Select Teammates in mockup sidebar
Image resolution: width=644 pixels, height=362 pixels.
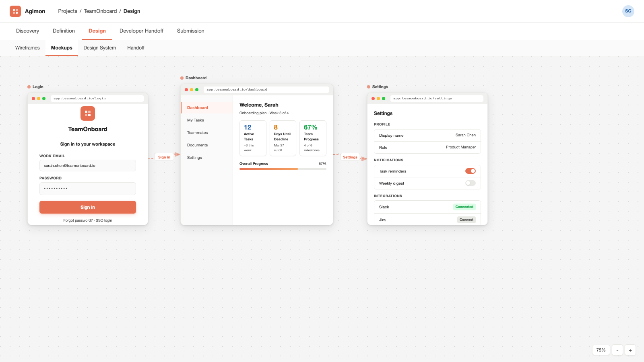[207, 133]
